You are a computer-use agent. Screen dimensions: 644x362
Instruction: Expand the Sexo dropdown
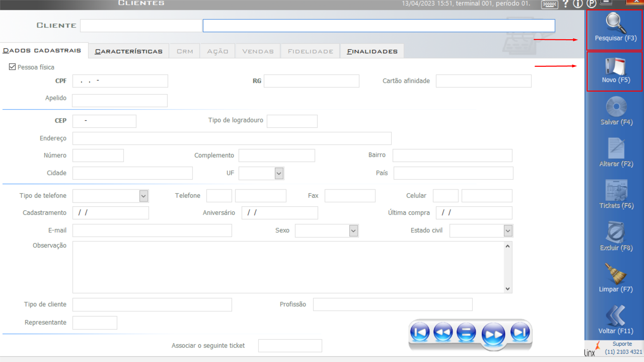[353, 231]
